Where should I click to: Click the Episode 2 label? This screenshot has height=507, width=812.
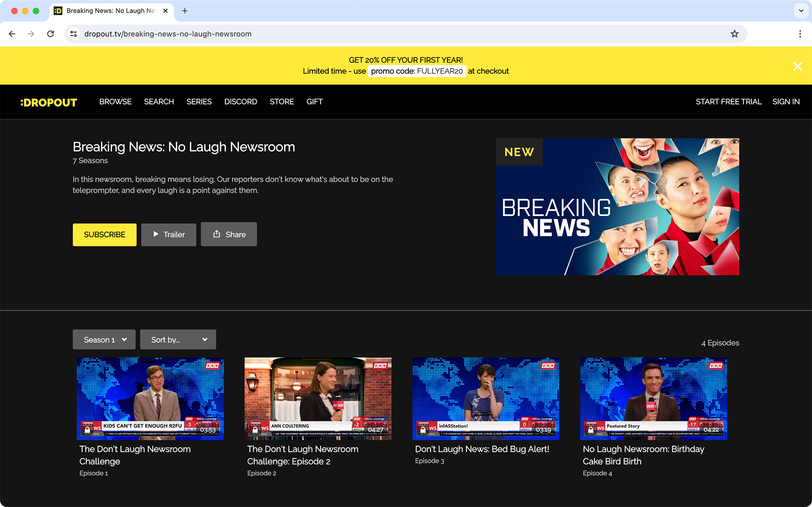[262, 473]
